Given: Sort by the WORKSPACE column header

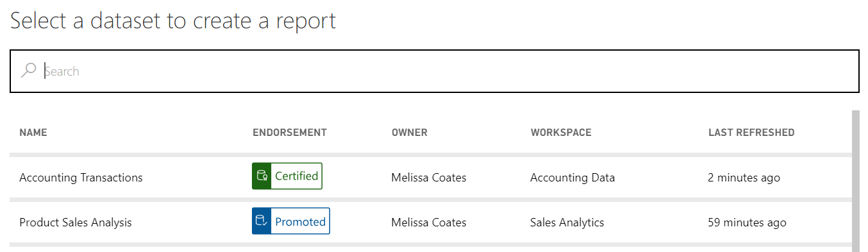Looking at the screenshot, I should pos(561,133).
